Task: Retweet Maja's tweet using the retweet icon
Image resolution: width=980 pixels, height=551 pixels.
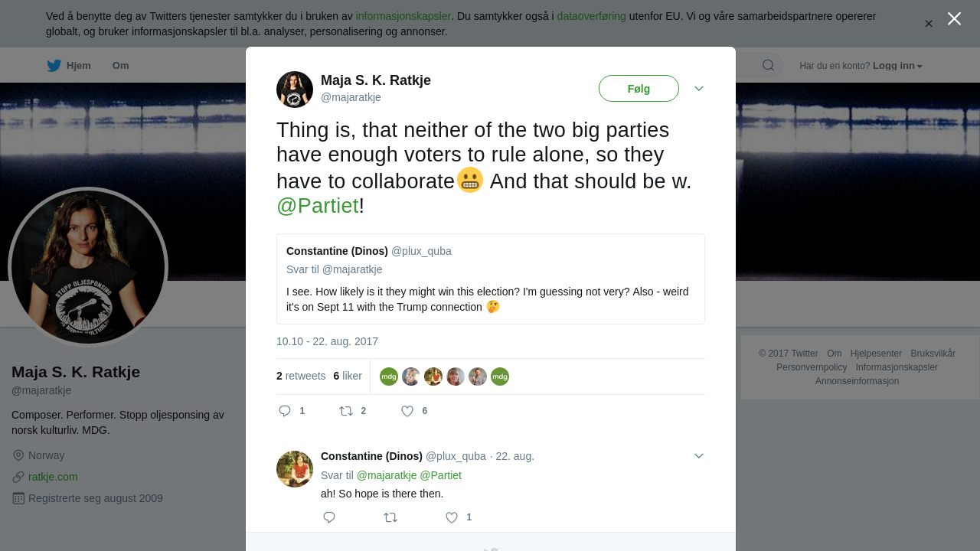Action: [x=346, y=411]
